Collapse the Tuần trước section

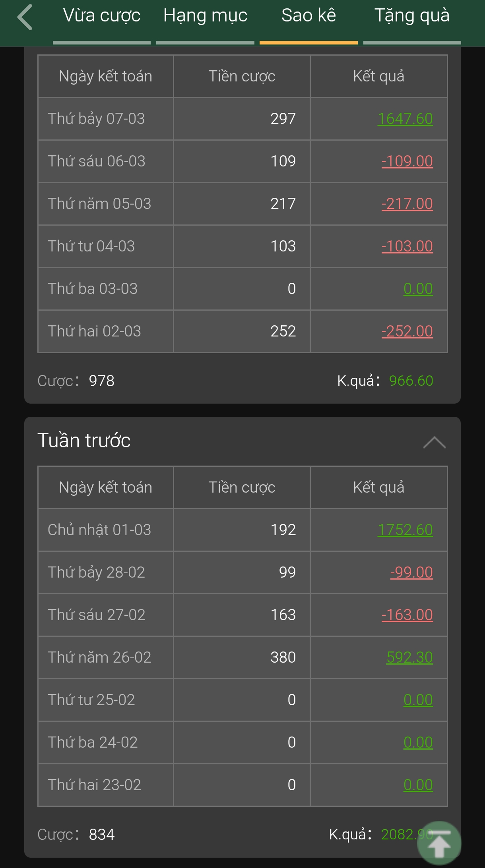pos(435,442)
